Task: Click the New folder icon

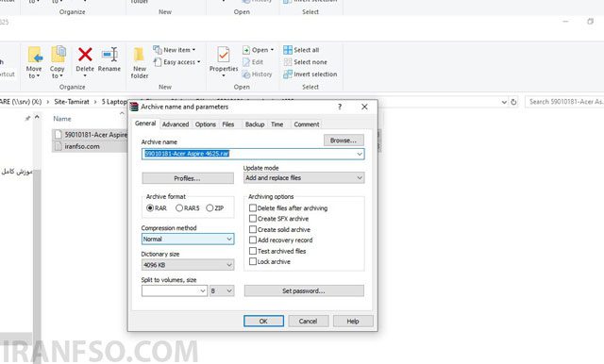Action: (139, 55)
